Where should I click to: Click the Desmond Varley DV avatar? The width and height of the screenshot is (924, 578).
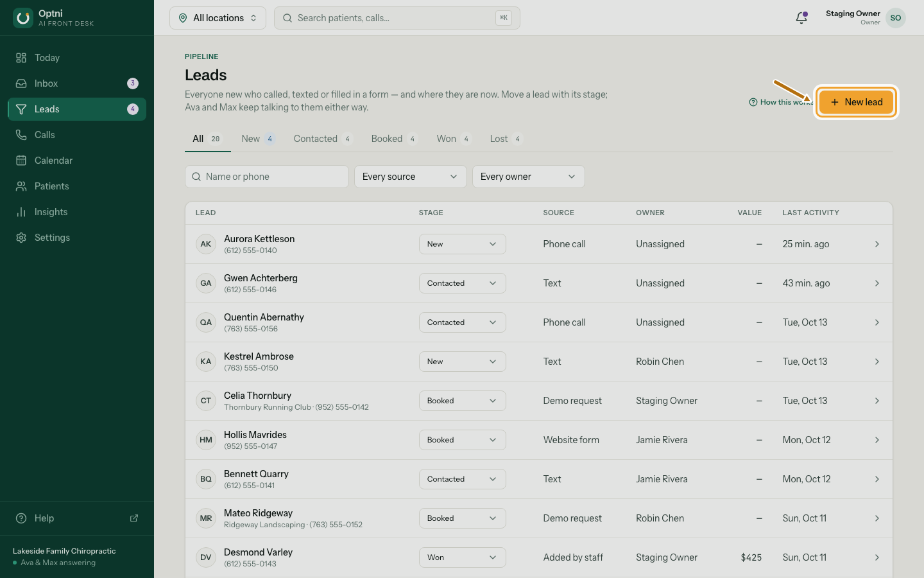coord(206,557)
